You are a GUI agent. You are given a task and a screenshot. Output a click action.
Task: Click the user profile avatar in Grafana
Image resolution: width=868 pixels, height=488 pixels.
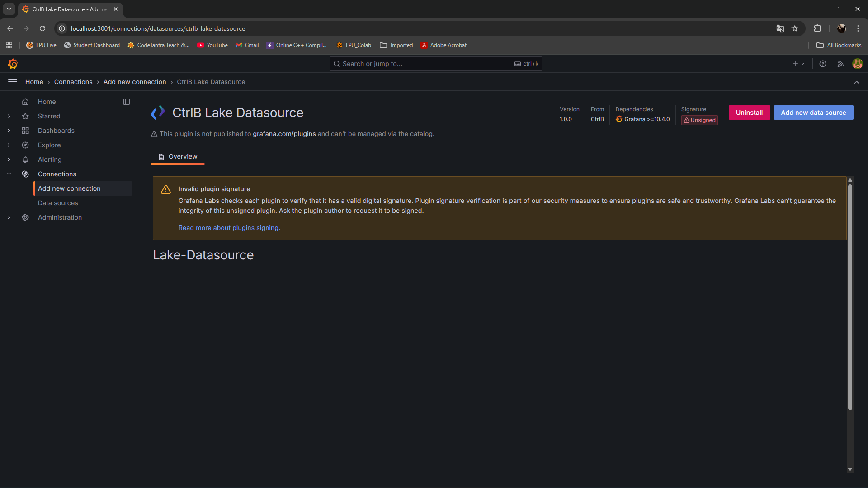click(857, 64)
